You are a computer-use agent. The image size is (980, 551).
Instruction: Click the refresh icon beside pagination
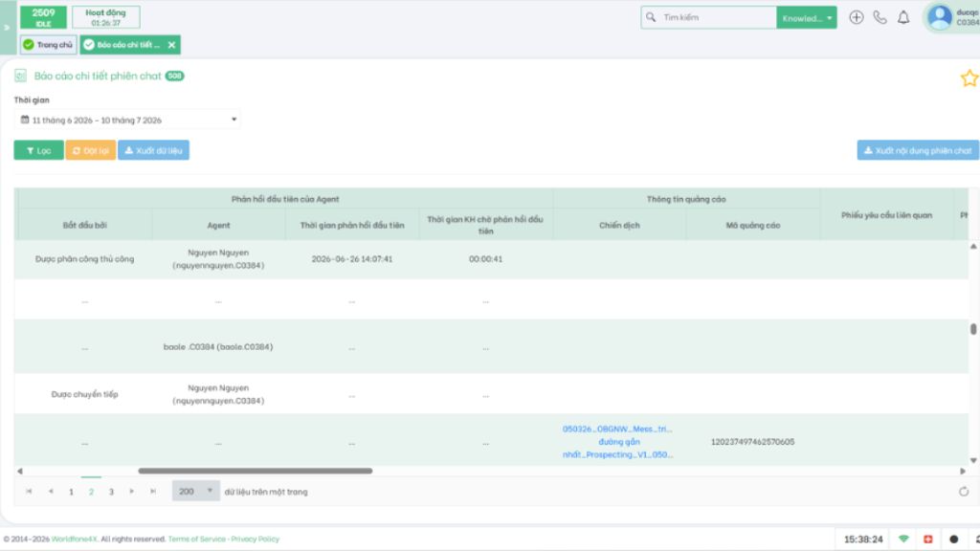pos(964,492)
